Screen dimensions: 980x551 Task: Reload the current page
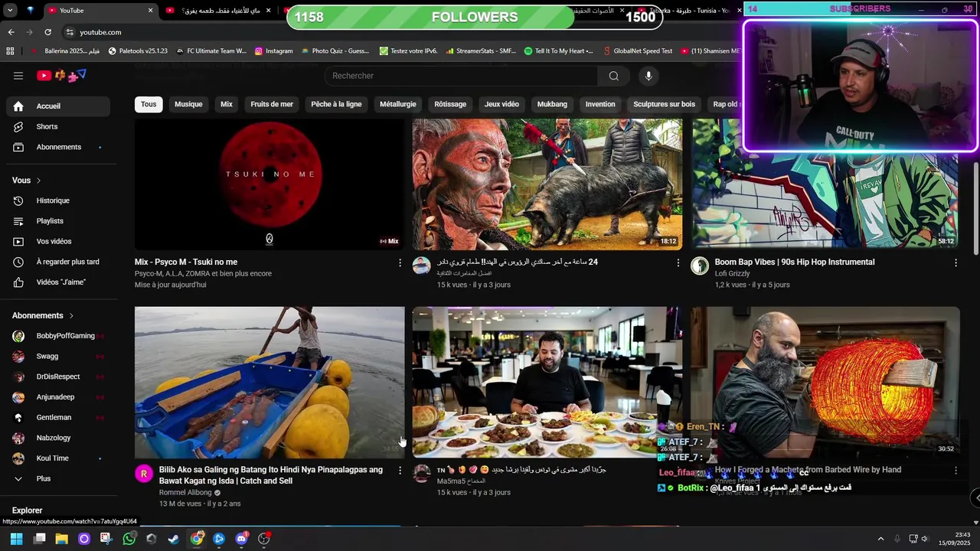(x=47, y=32)
